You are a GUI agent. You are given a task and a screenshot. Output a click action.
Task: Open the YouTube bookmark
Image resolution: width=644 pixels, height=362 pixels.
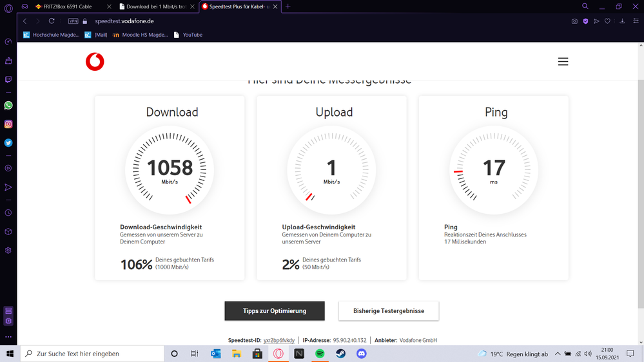coord(188,35)
